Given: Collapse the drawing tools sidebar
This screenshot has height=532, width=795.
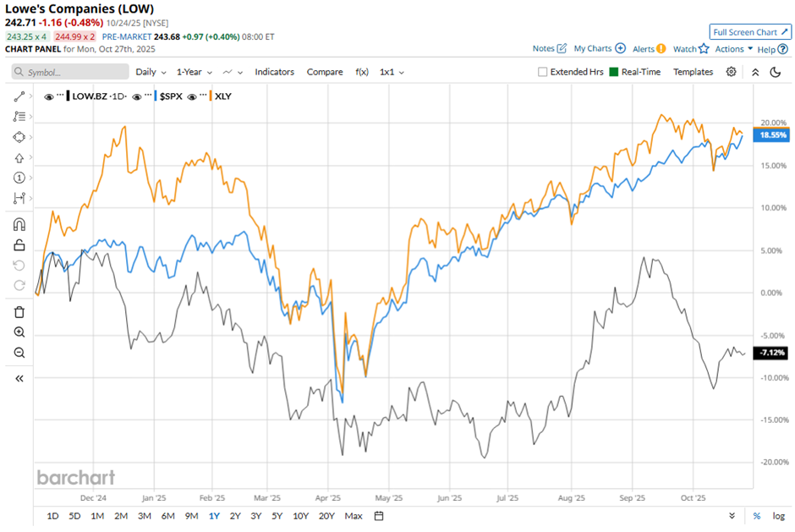Looking at the screenshot, I should (19, 378).
